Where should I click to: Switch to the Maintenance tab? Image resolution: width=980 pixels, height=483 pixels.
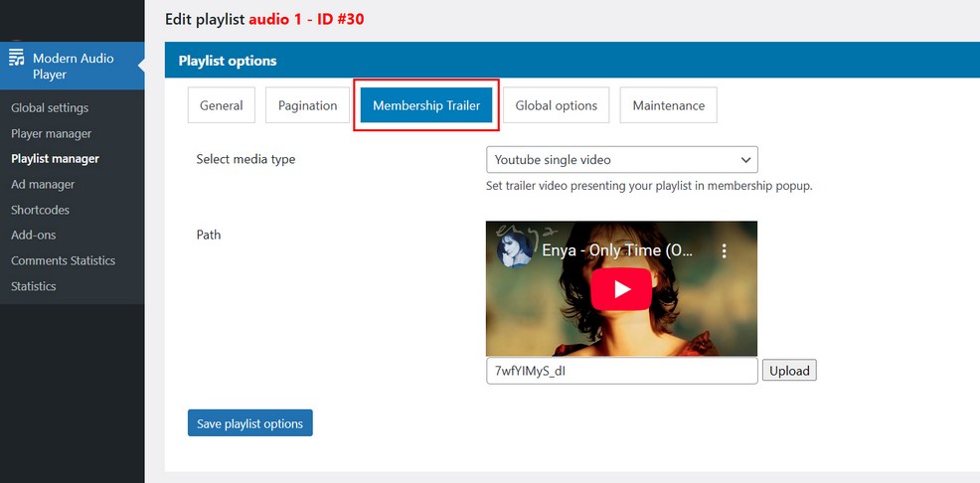tap(668, 105)
